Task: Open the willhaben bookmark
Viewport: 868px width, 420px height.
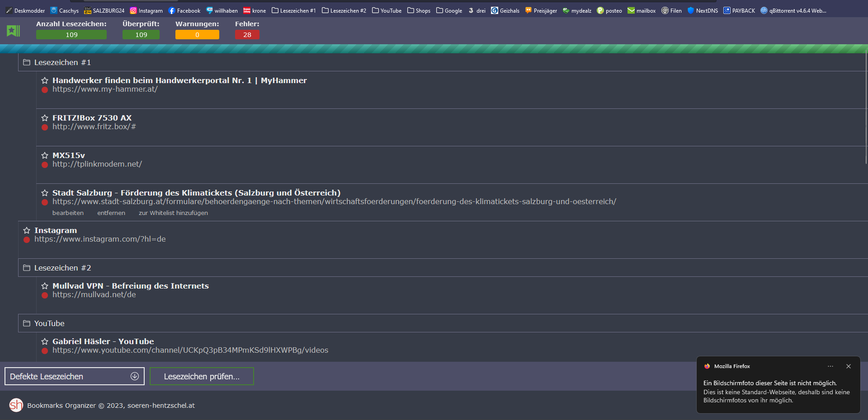Action: coord(222,10)
